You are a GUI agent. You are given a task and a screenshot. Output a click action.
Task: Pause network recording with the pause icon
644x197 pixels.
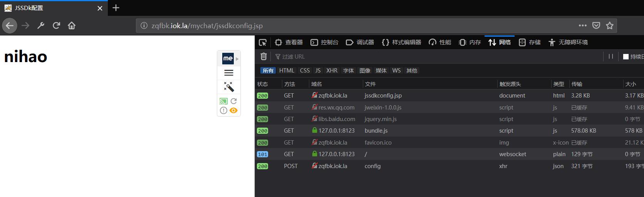[611, 56]
